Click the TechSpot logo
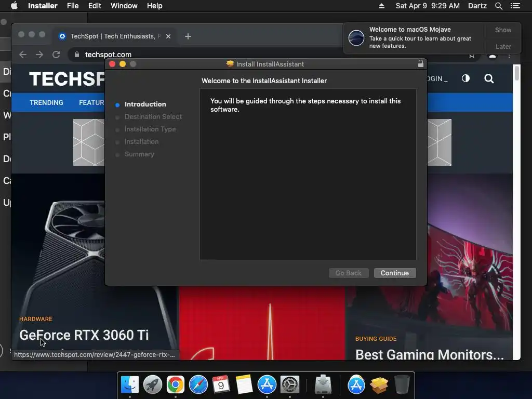This screenshot has width=532, height=399. click(x=67, y=79)
